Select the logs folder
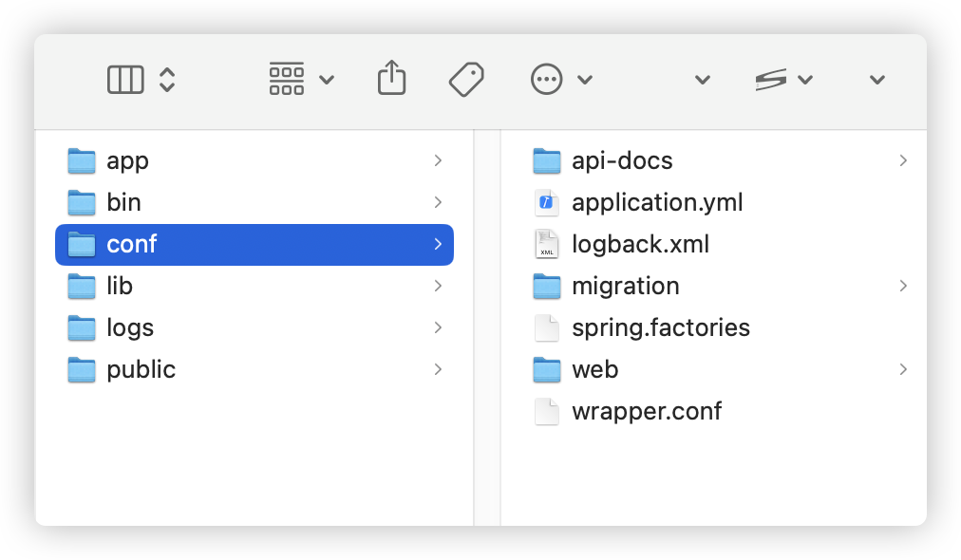 130,327
